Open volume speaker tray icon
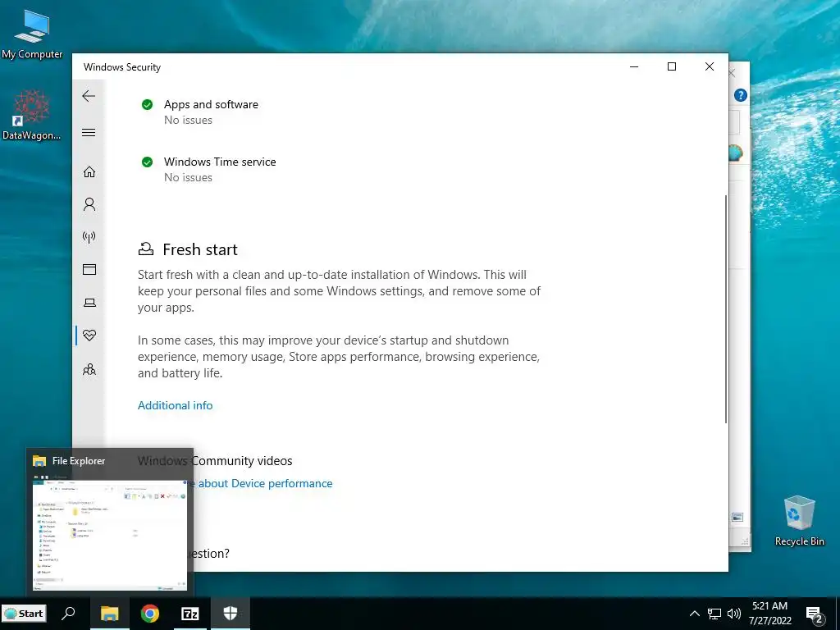The width and height of the screenshot is (840, 630). point(734,614)
